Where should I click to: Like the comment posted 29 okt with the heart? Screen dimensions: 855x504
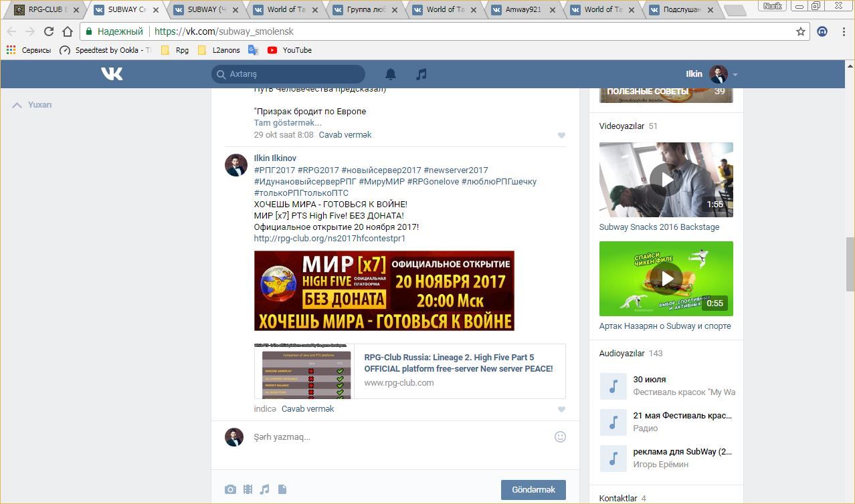(x=561, y=135)
